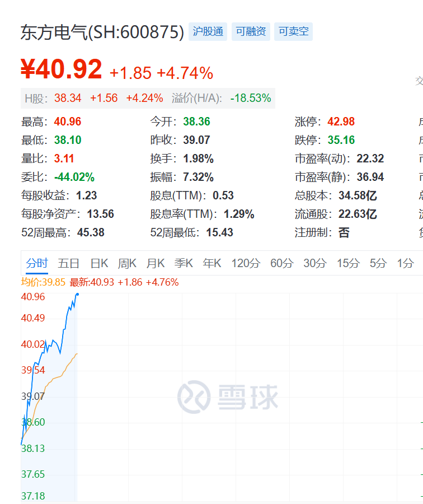Viewport: 423px width, 504px height.
Task: Click the change percentage +4.74%
Action: pyautogui.click(x=185, y=73)
